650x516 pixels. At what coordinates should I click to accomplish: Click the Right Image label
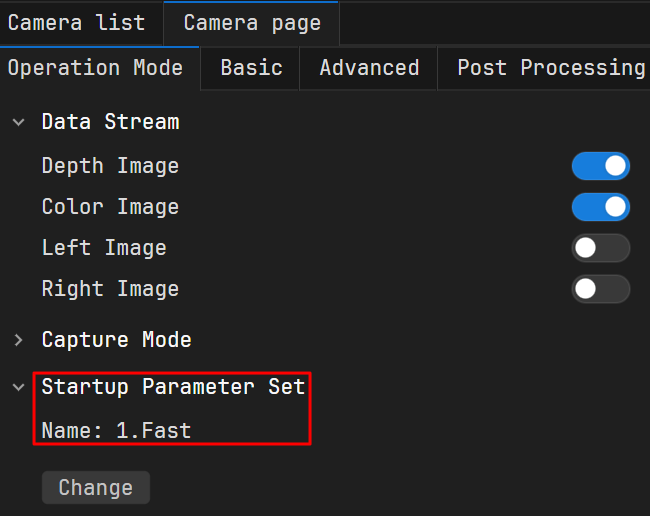tap(110, 289)
